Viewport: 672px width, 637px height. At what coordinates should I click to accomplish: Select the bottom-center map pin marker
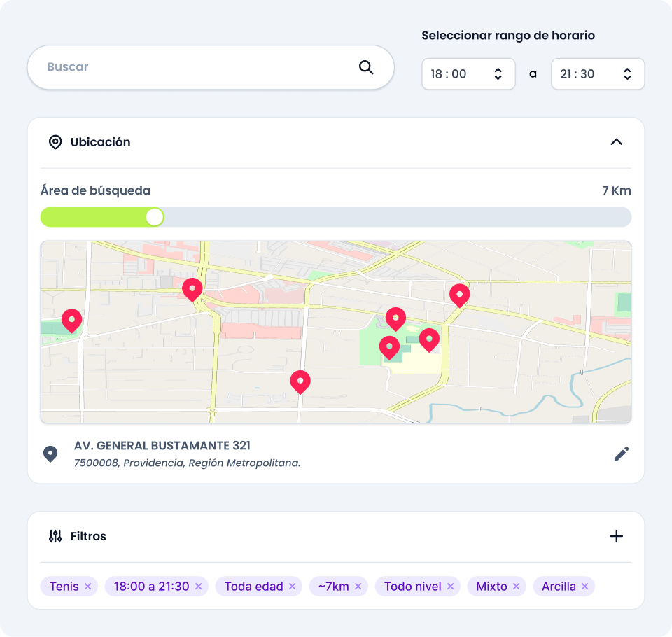click(x=300, y=381)
